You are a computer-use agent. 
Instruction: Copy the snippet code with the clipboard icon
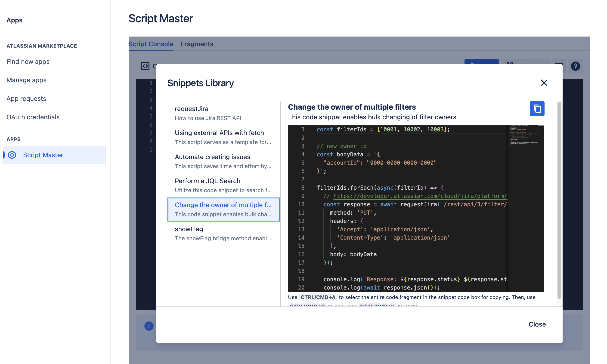pos(537,109)
